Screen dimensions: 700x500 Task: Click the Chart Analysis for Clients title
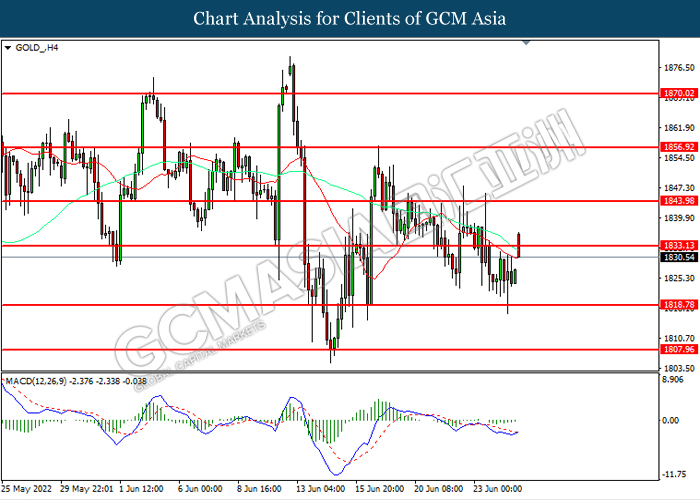pos(350,19)
